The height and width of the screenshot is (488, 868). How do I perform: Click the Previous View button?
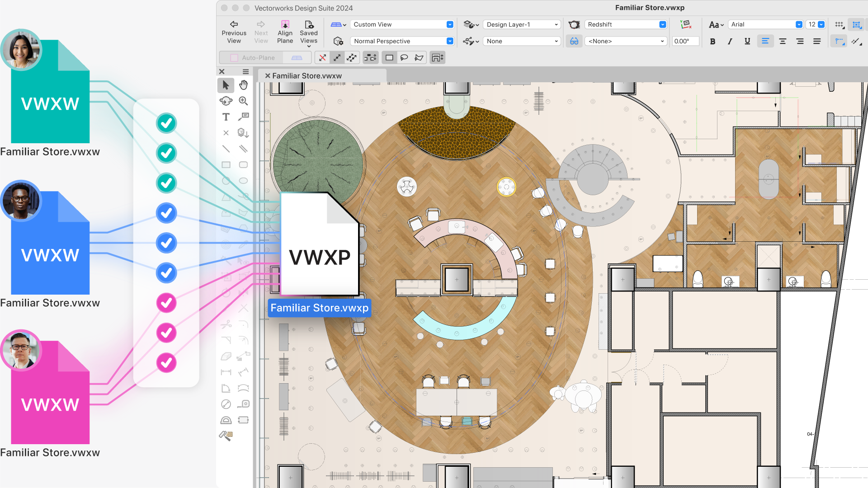coord(234,31)
